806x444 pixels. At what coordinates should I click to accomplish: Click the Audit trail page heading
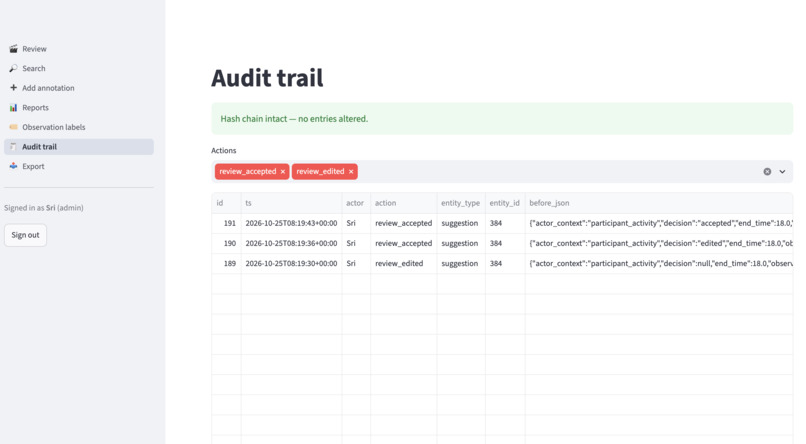[x=267, y=78]
